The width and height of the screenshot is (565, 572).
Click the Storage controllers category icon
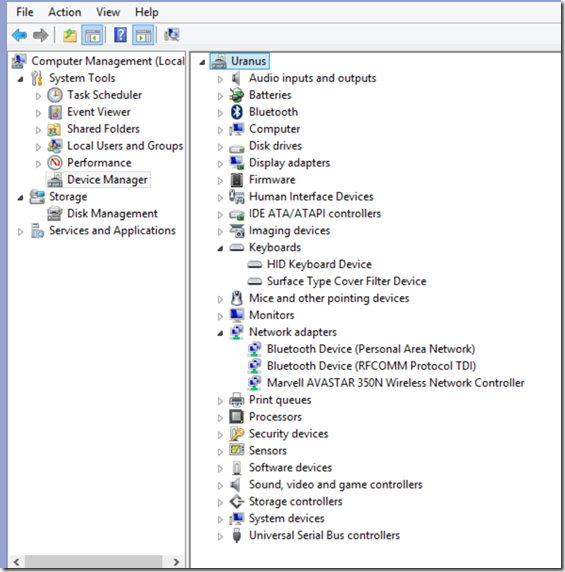coord(237,502)
